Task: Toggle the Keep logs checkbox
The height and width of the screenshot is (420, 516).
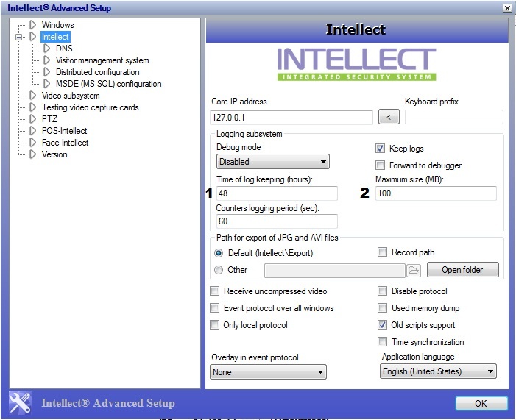Action: pos(380,149)
